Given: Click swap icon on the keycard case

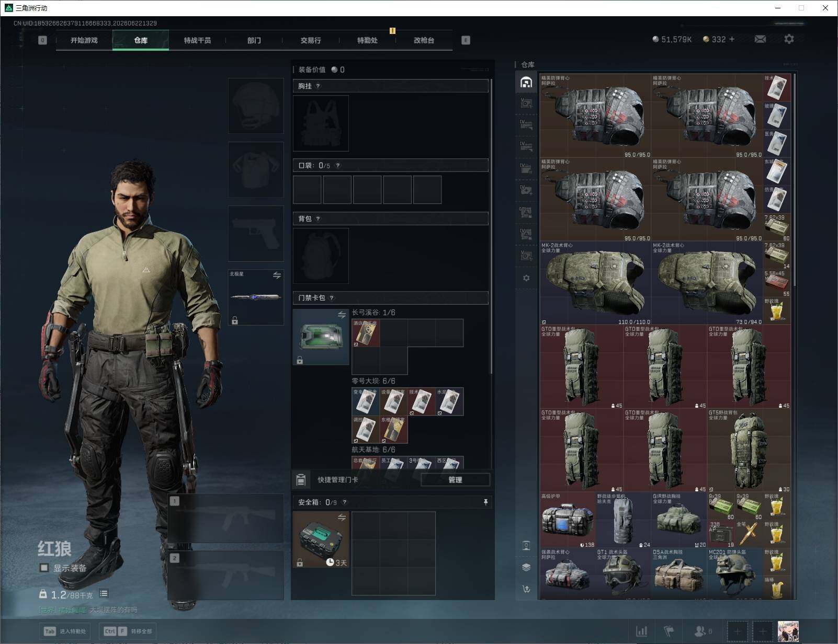Looking at the screenshot, I should (x=342, y=315).
